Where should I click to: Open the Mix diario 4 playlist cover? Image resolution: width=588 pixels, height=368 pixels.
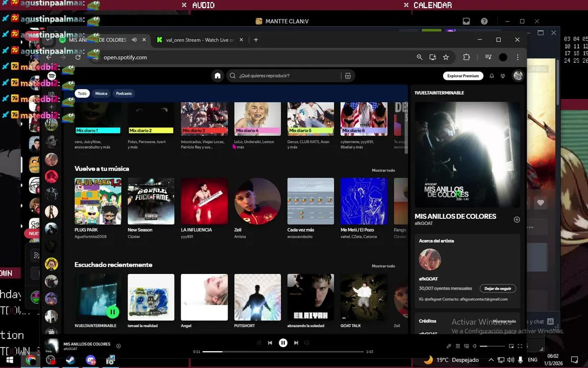point(258,119)
